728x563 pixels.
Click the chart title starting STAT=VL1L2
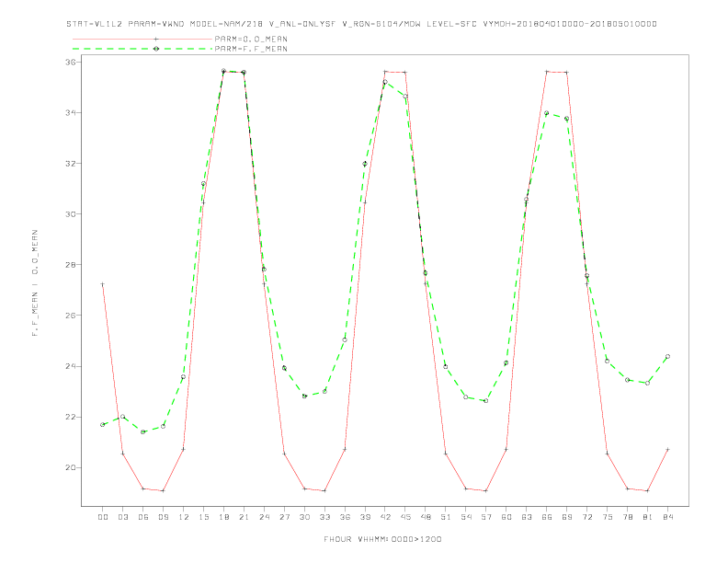(361, 24)
